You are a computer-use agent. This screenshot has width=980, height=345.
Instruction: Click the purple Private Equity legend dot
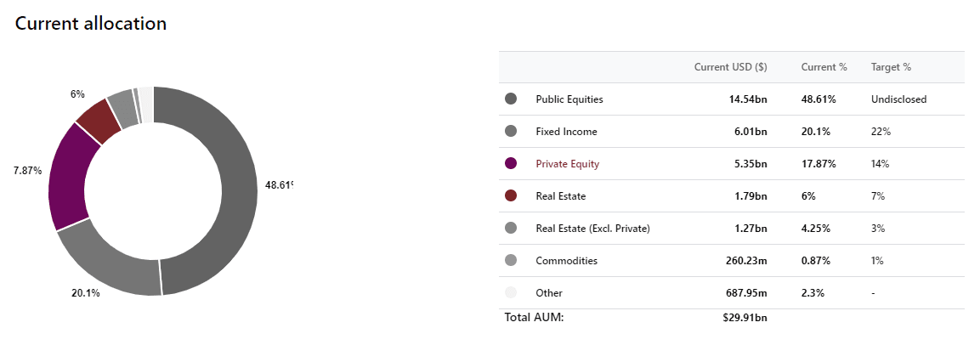pyautogui.click(x=511, y=164)
